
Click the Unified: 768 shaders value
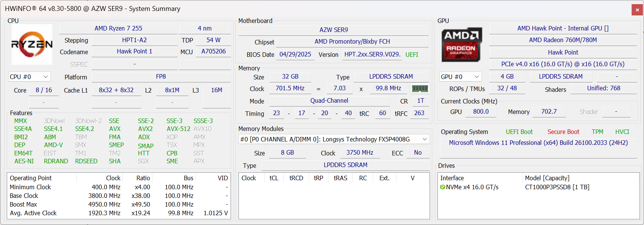click(604, 88)
